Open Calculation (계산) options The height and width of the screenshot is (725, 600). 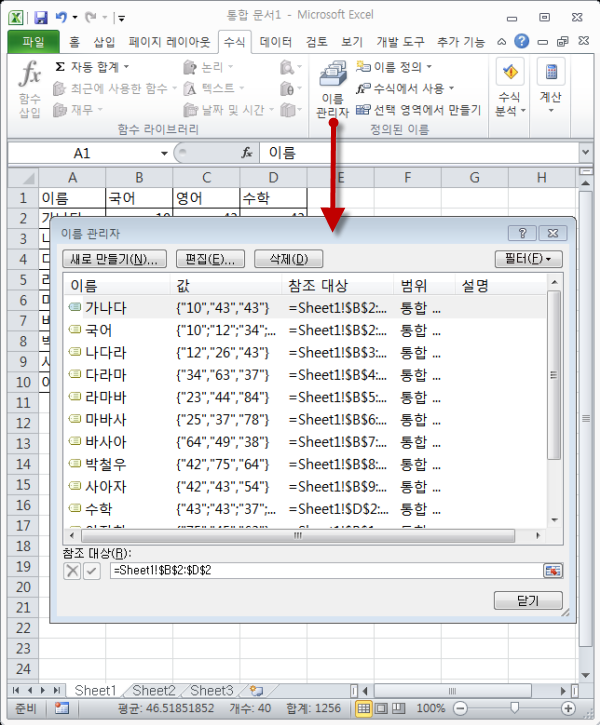(x=551, y=86)
